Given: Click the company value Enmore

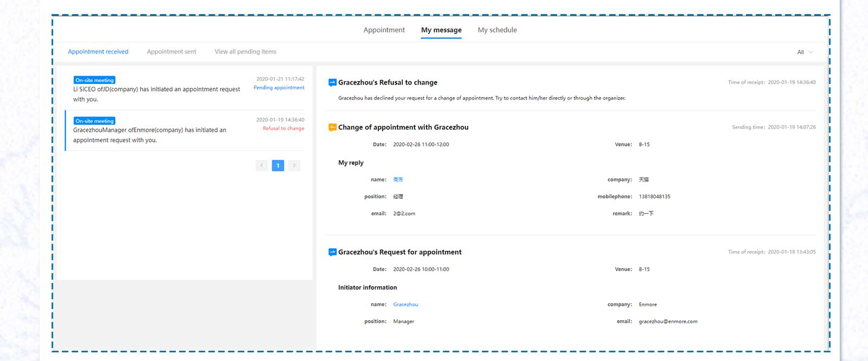Looking at the screenshot, I should point(648,305).
